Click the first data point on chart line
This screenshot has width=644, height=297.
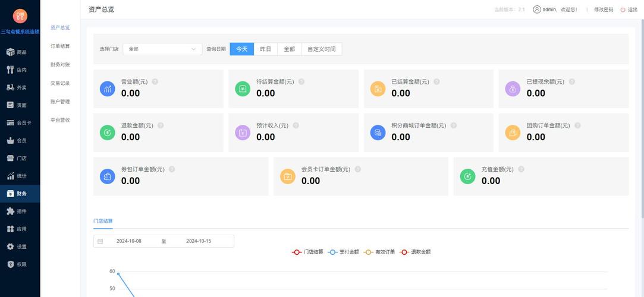click(118, 274)
